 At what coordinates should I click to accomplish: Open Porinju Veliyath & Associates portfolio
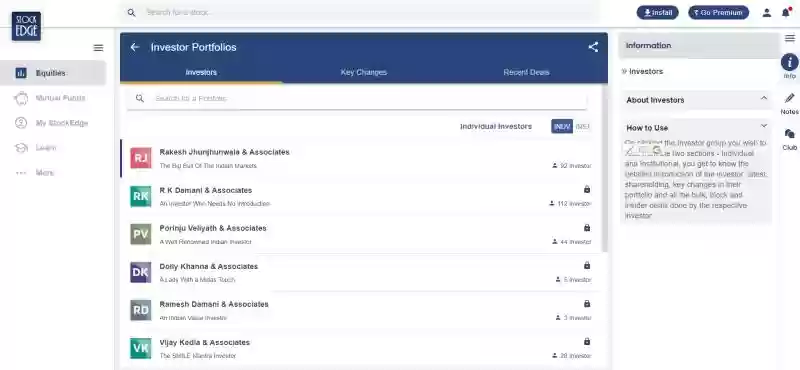tap(360, 234)
